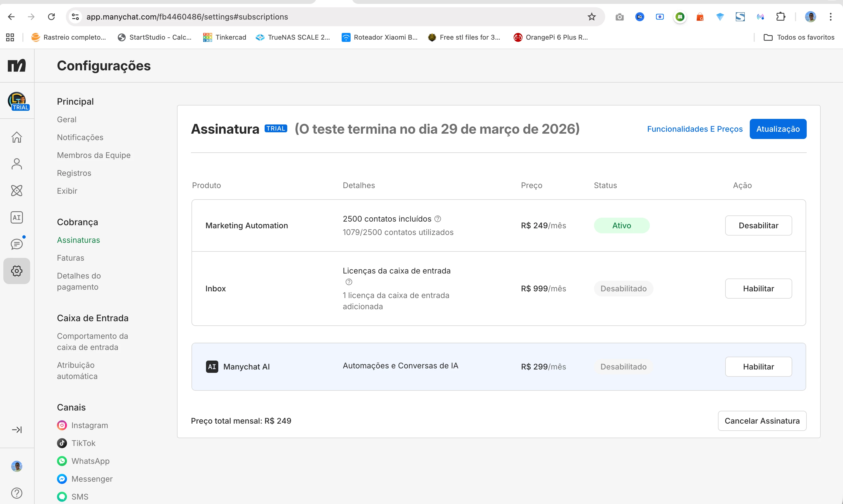This screenshot has width=843, height=504.
Task: Click the blue Atualização button
Action: 777,129
